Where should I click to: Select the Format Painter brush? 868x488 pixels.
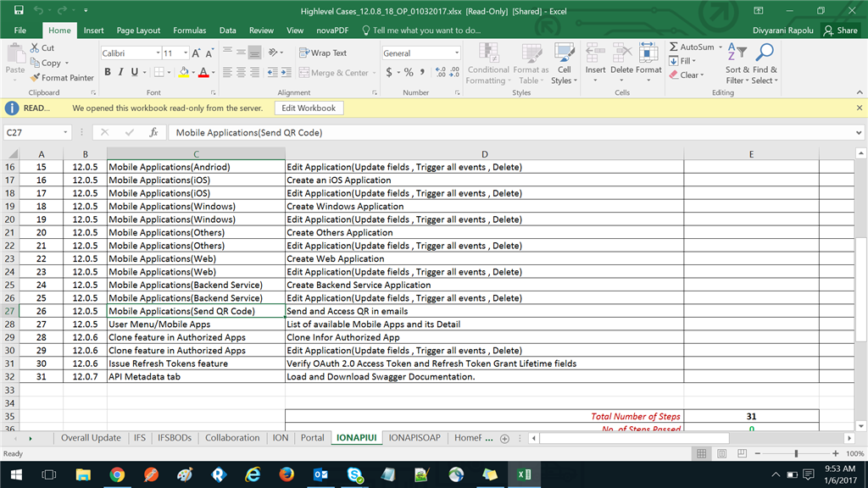click(35, 77)
